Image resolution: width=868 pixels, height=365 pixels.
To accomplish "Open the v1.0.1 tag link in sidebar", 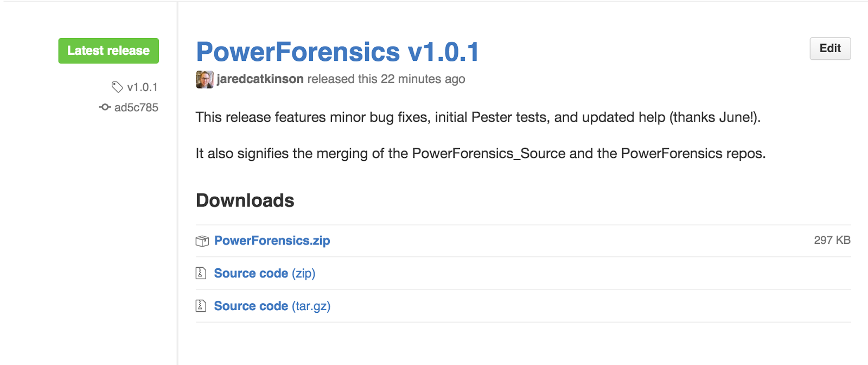I will tap(142, 87).
